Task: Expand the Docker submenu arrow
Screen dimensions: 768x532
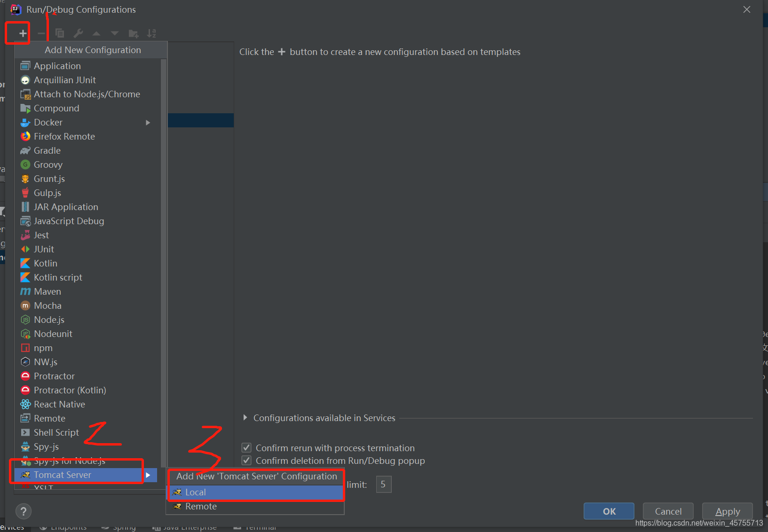Action: tap(148, 122)
